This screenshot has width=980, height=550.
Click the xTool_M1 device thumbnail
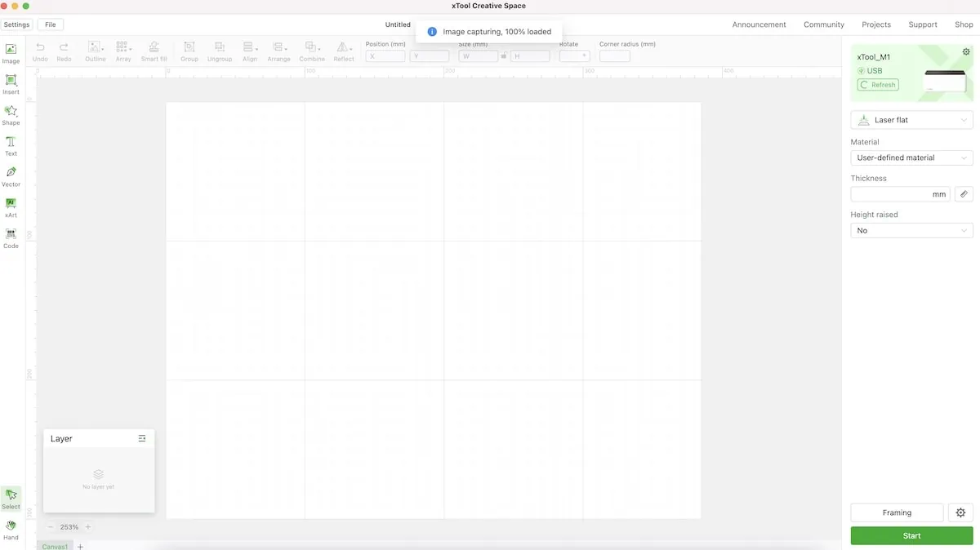point(945,80)
